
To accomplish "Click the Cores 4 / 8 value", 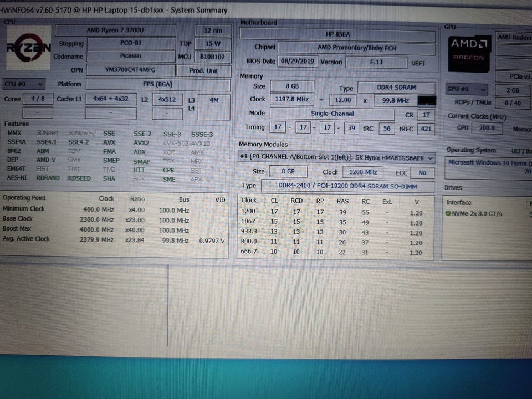I will click(x=38, y=99).
